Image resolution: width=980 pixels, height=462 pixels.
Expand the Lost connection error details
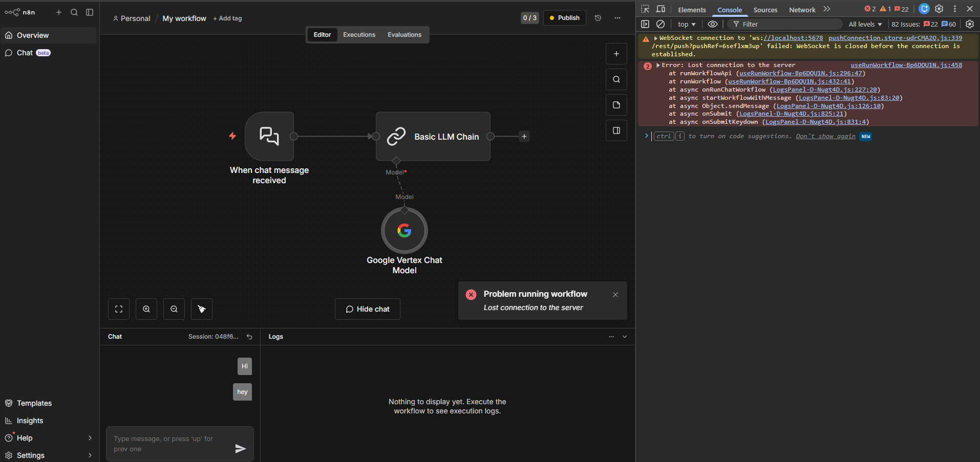pos(658,65)
